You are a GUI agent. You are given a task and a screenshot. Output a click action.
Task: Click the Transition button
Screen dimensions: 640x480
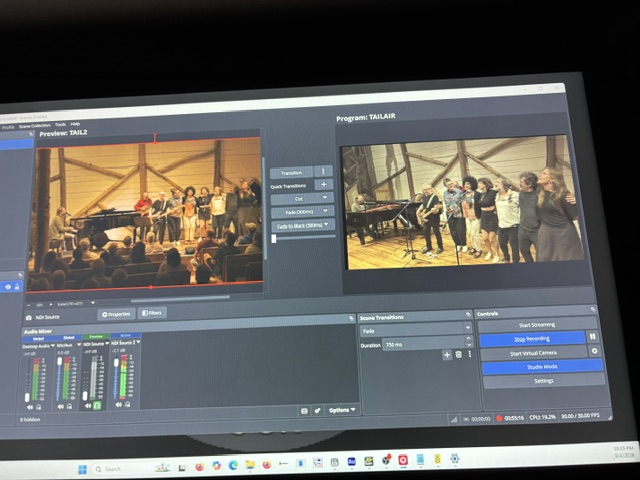[x=291, y=173]
